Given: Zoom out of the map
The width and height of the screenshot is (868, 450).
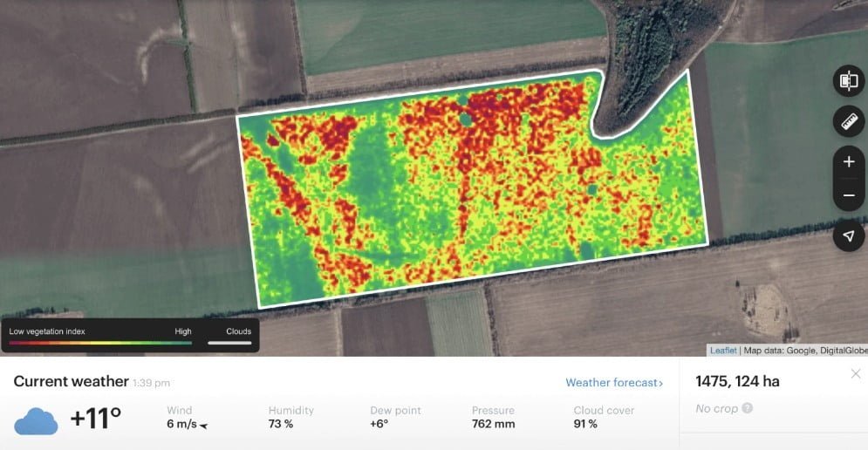Looking at the screenshot, I should [849, 195].
